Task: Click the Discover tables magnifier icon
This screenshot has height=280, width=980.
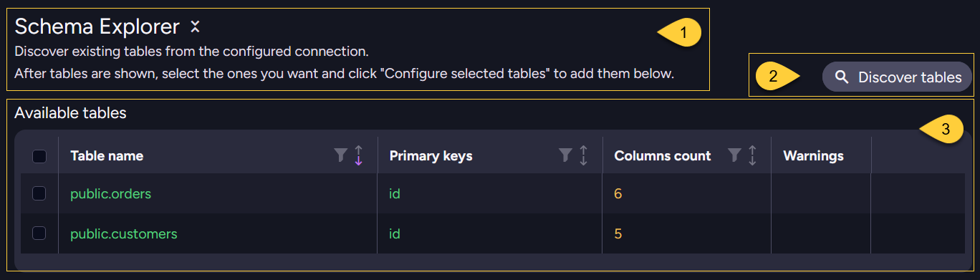Action: (x=842, y=77)
